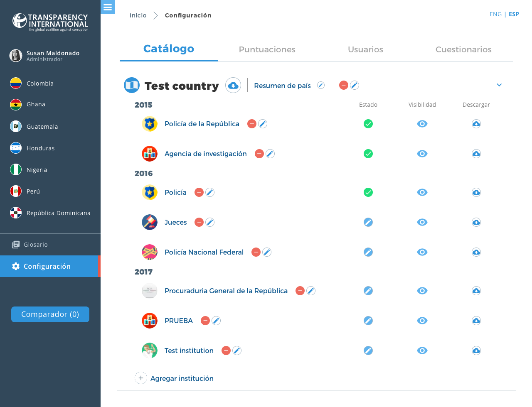The height and width of the screenshot is (407, 532).
Task: Click the Comparador (0) button
Action: click(50, 314)
